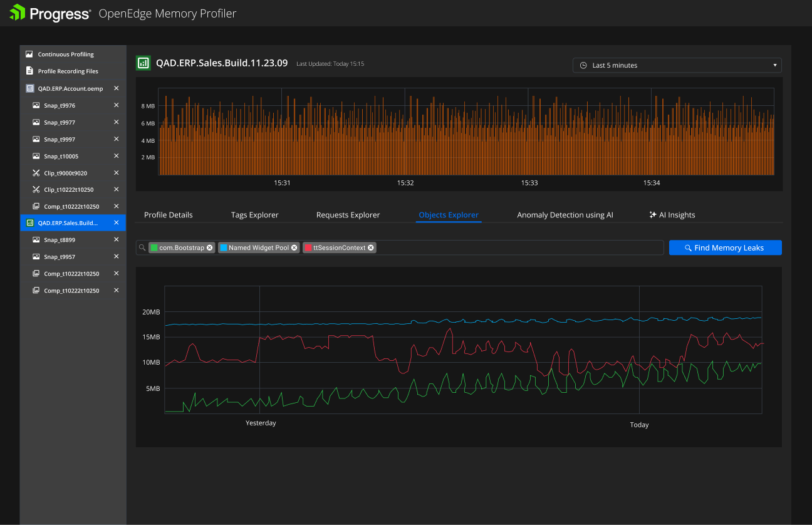
Task: Click the 8 MB axis label
Action: [148, 107]
